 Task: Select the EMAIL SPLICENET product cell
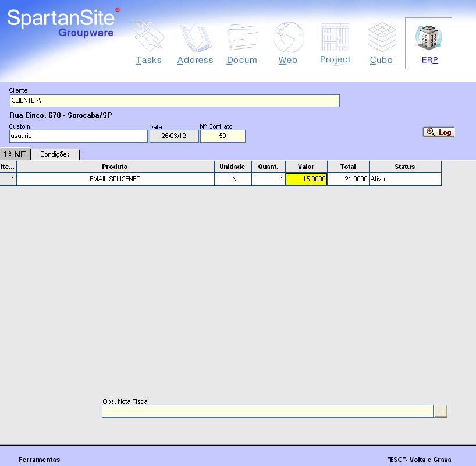click(x=115, y=179)
